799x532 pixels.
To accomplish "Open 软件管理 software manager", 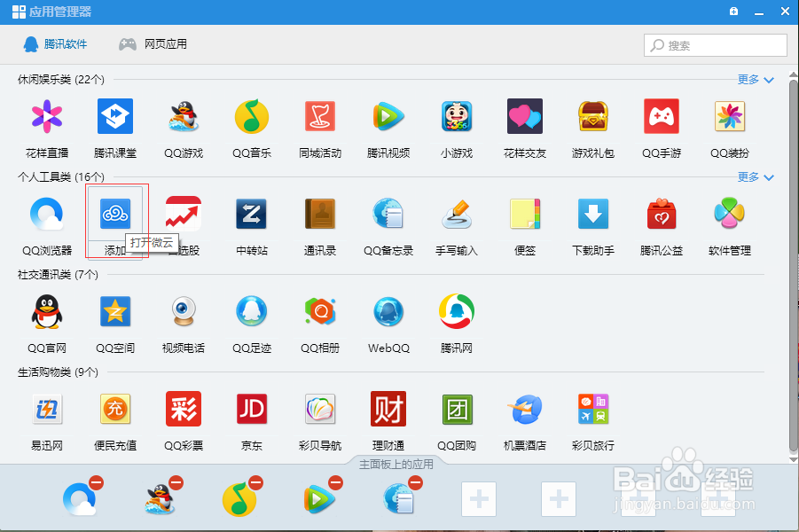I will click(730, 214).
